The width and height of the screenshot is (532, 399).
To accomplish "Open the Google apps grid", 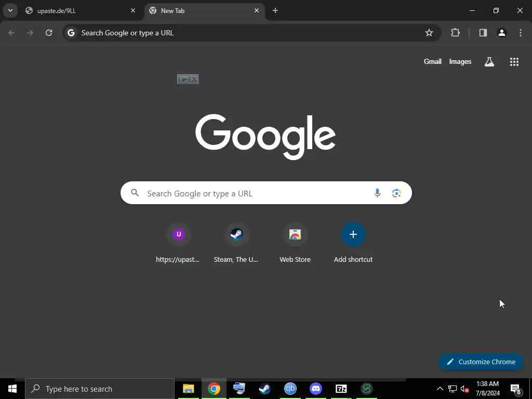I will click(514, 61).
